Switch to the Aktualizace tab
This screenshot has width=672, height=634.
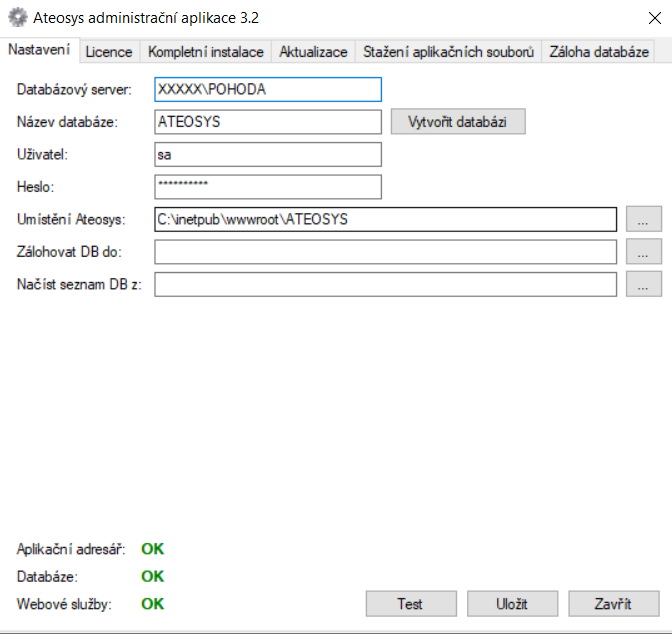tap(313, 52)
